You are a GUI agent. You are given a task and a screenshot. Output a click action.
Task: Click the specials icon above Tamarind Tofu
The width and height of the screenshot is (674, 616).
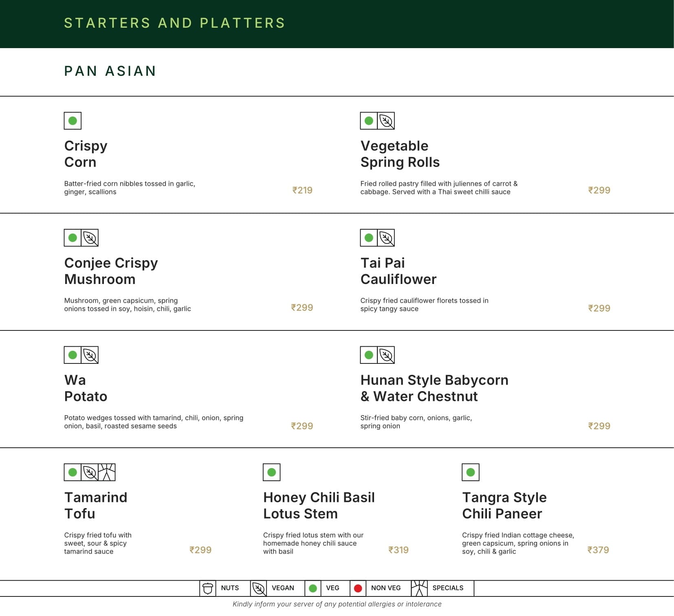107,472
